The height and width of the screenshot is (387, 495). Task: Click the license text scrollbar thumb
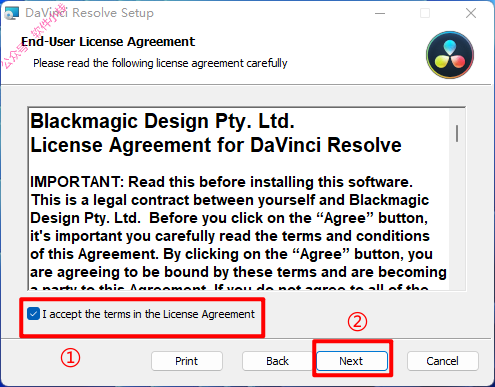click(x=457, y=133)
